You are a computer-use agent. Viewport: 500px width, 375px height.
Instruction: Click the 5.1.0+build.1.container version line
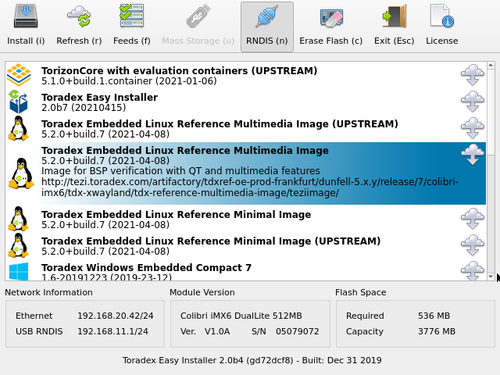tap(129, 81)
